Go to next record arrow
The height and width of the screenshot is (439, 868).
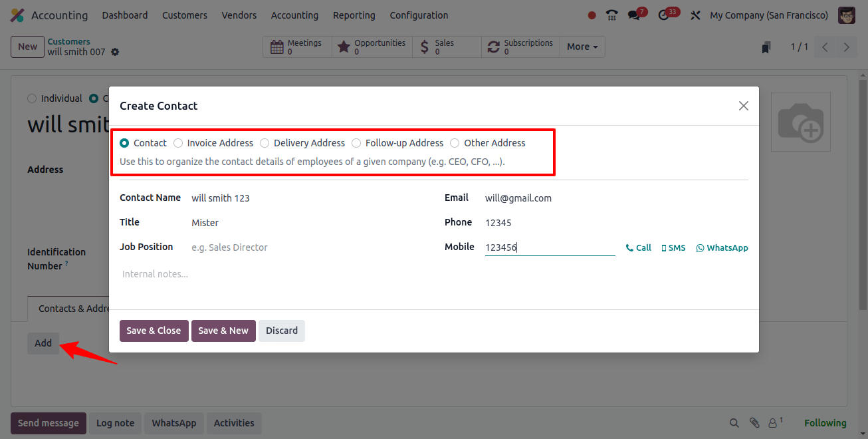click(x=846, y=47)
